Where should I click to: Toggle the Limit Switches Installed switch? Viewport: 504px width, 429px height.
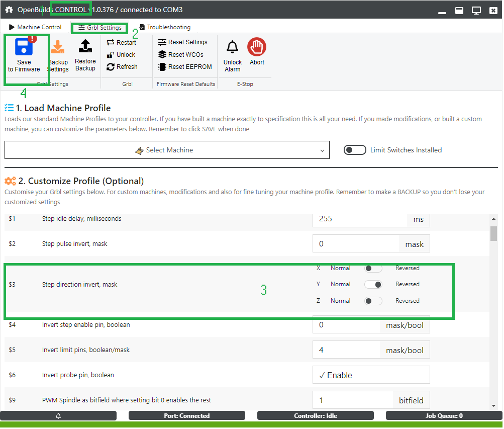[355, 150]
